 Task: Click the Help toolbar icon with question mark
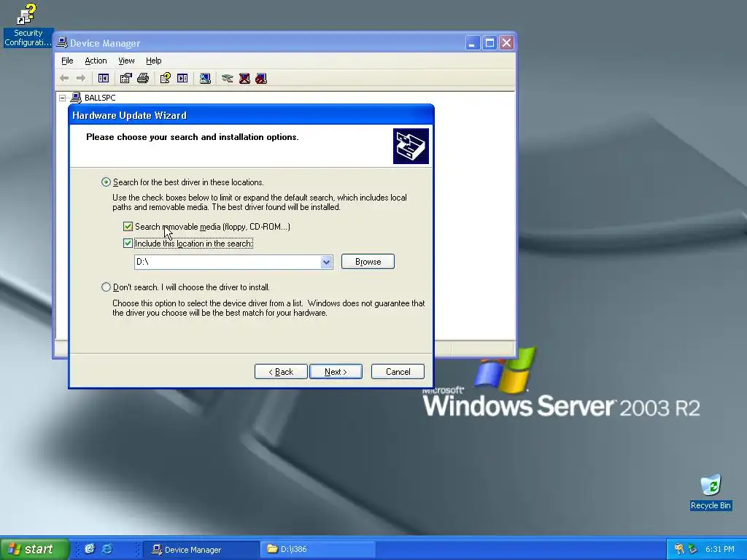[166, 78]
